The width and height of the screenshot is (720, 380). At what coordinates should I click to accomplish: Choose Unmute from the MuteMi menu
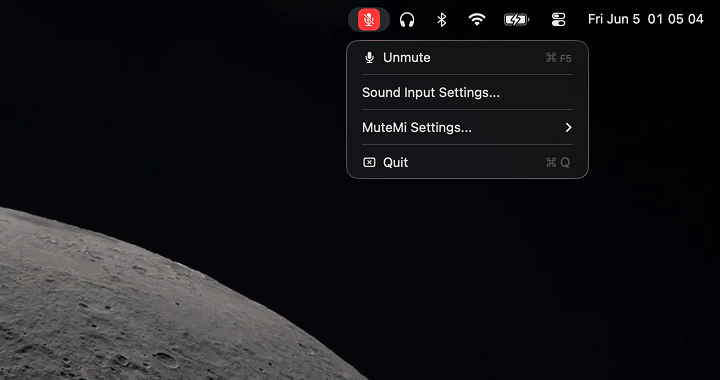[467, 58]
